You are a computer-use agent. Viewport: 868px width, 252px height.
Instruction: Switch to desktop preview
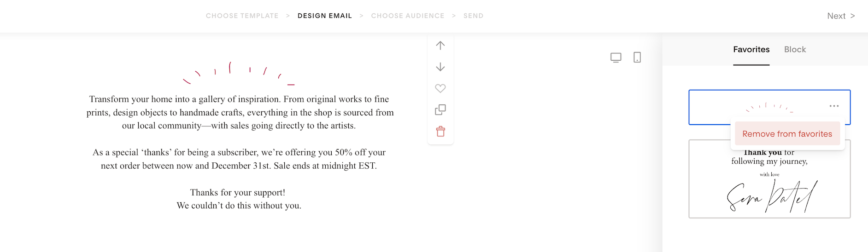click(616, 57)
